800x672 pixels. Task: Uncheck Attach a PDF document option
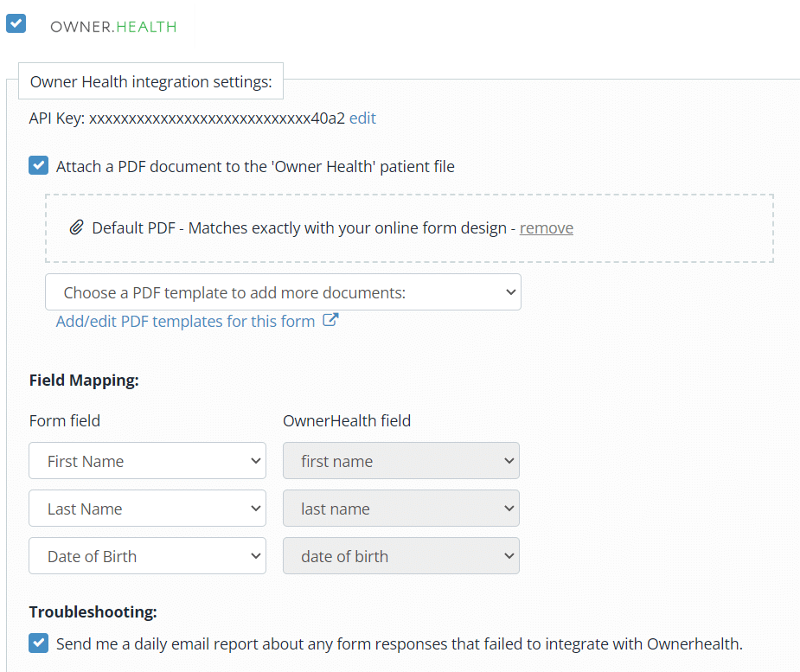tap(38, 165)
